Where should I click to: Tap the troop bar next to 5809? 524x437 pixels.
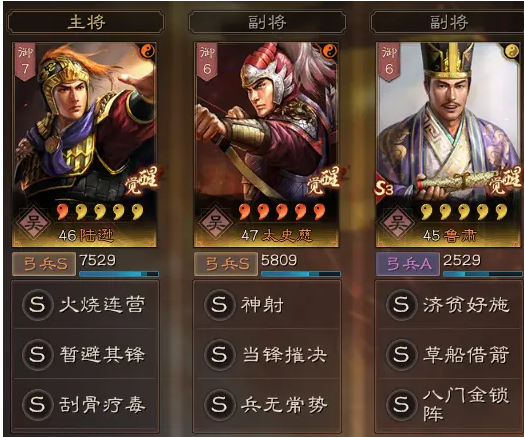(x=301, y=274)
